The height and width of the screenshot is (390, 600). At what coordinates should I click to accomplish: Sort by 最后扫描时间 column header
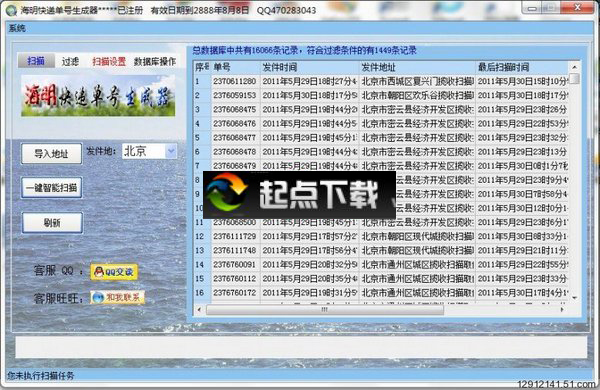tap(522, 67)
